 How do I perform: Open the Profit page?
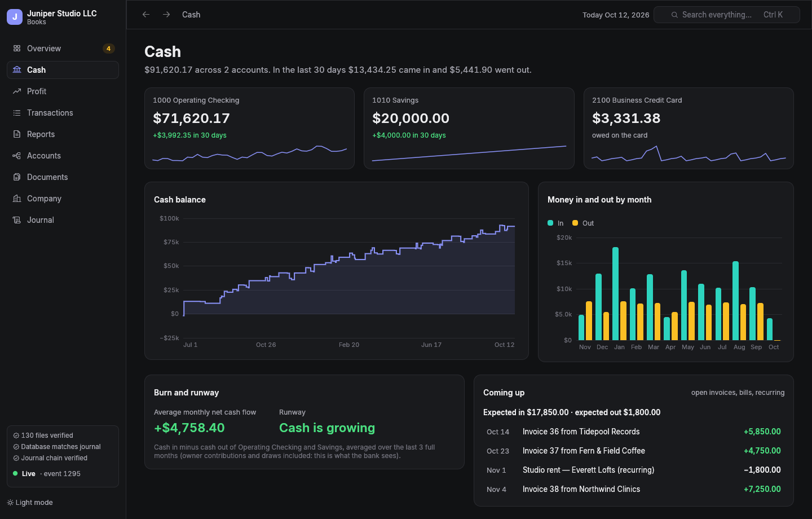[x=63, y=91]
